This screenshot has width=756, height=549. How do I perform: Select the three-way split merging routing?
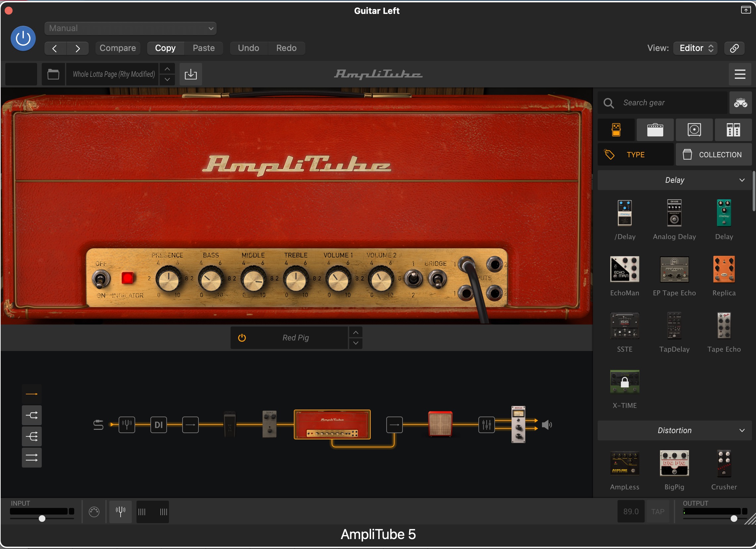point(32,437)
